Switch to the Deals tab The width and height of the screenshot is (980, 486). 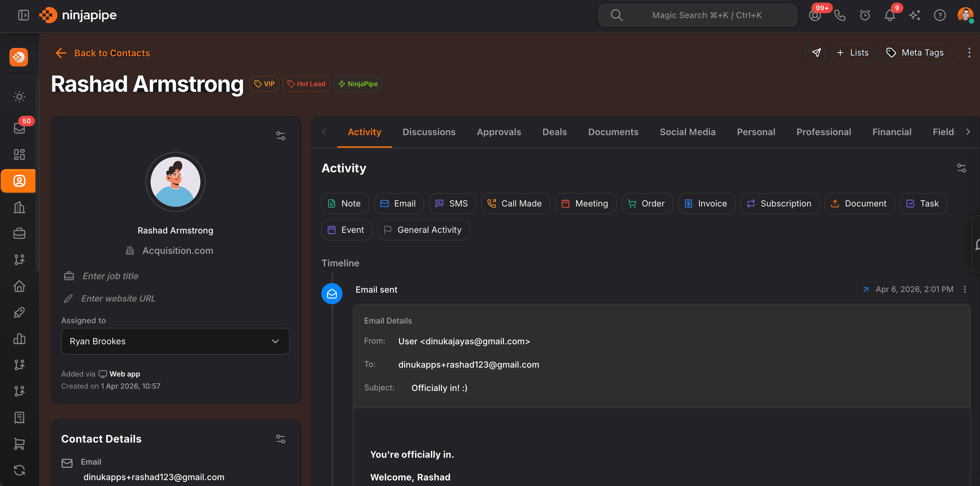[554, 132]
